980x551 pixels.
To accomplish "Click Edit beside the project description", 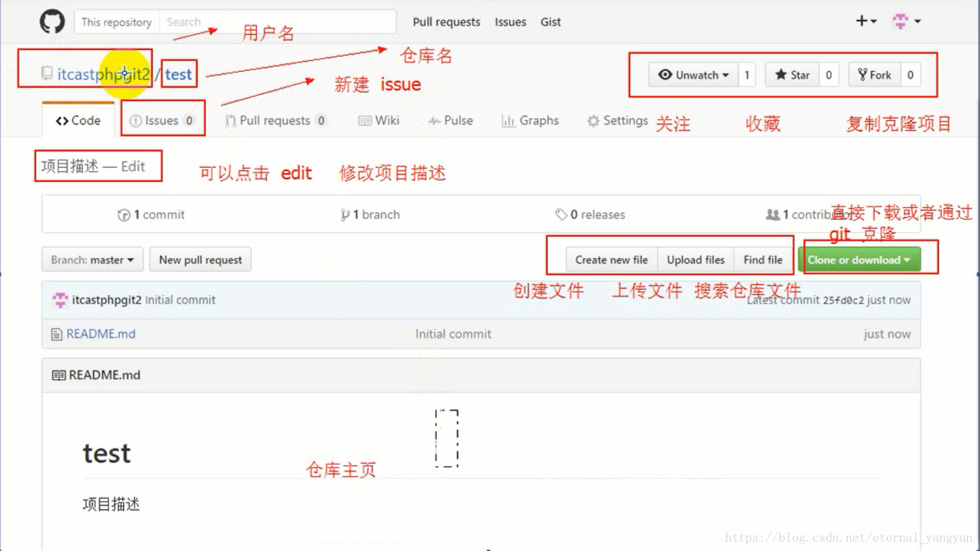I will [x=132, y=167].
